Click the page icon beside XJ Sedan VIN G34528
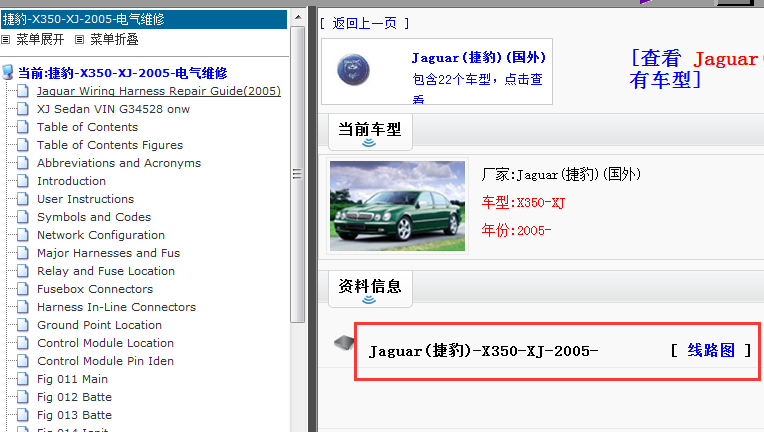 23,109
